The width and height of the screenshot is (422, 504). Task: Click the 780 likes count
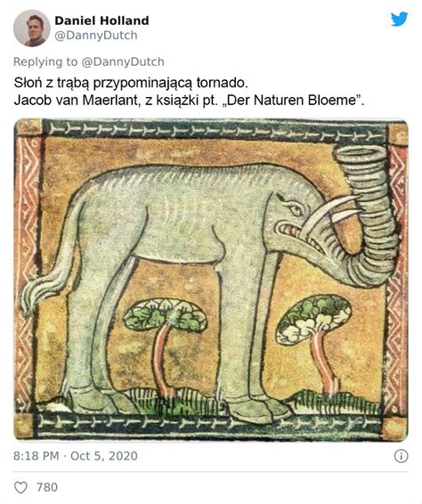[47, 487]
